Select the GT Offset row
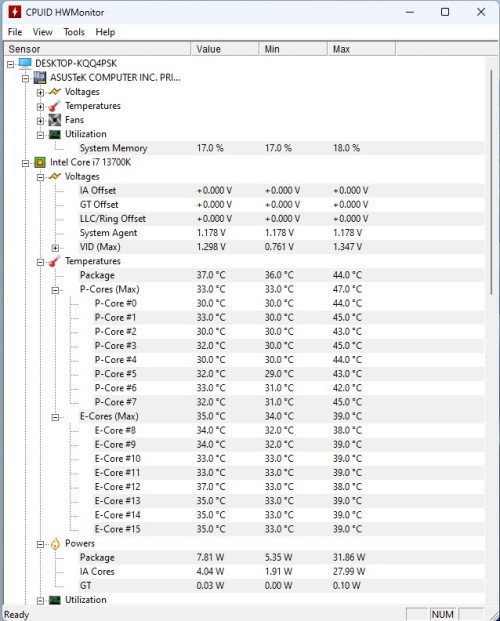The width and height of the screenshot is (500, 621). pyautogui.click(x=281, y=205)
